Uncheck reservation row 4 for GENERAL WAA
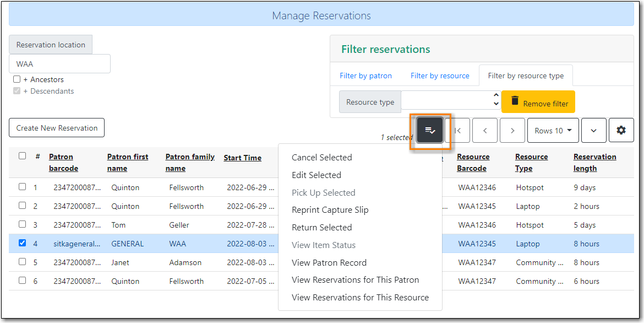Screen dimensions: 644x323 pyautogui.click(x=22, y=244)
